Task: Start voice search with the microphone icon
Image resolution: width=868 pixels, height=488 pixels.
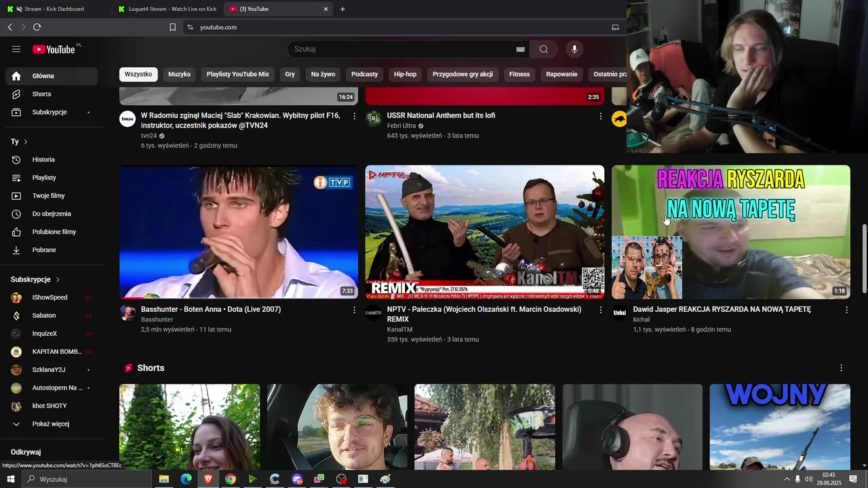Action: pos(574,49)
